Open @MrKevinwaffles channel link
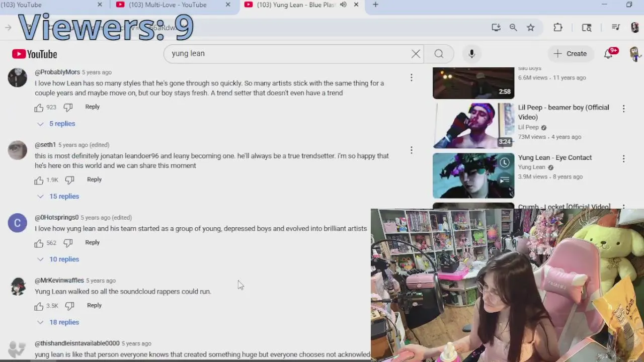Screen dimensions: 644x362 [59, 281]
